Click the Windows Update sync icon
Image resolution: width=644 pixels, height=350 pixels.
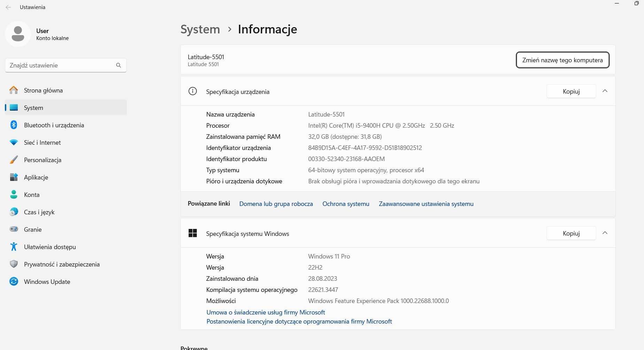coord(14,281)
